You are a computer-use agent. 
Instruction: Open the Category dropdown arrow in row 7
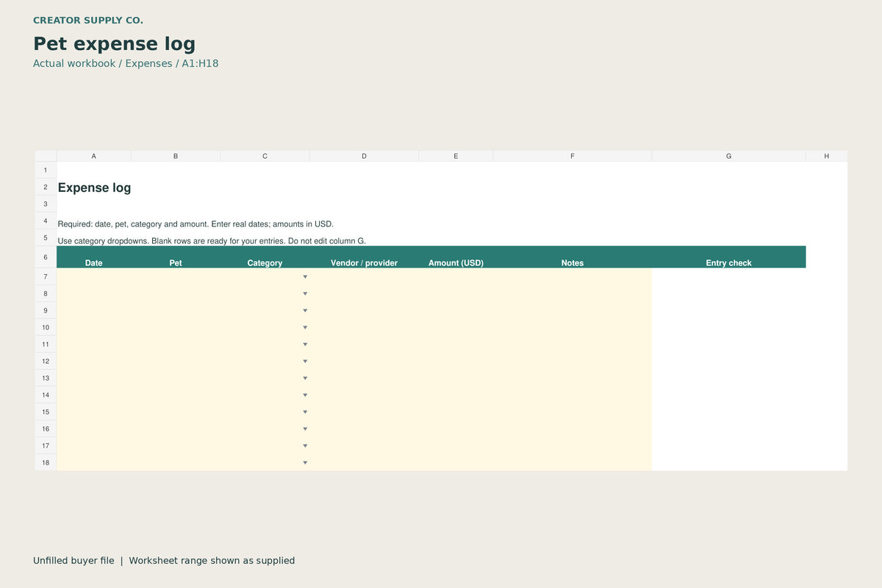pos(305,277)
